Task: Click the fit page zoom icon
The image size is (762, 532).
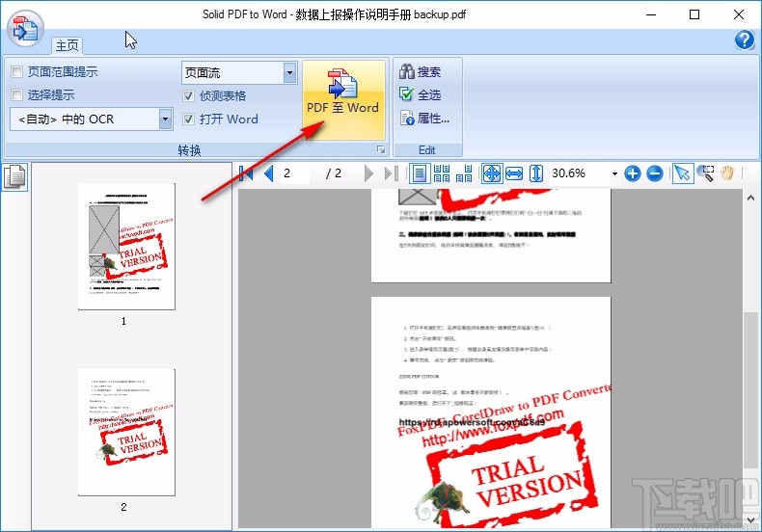Action: (x=492, y=173)
